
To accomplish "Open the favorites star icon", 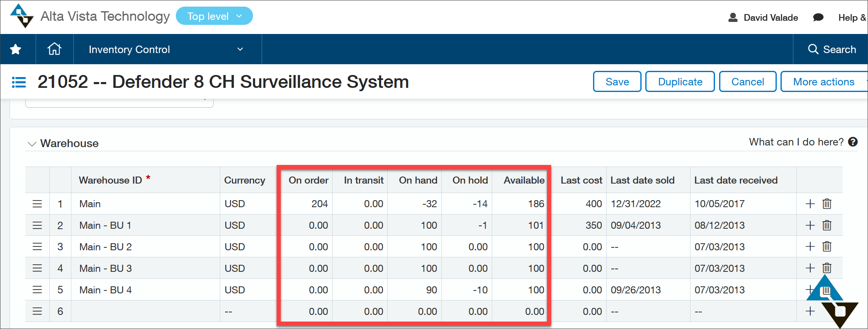I will pos(16,49).
